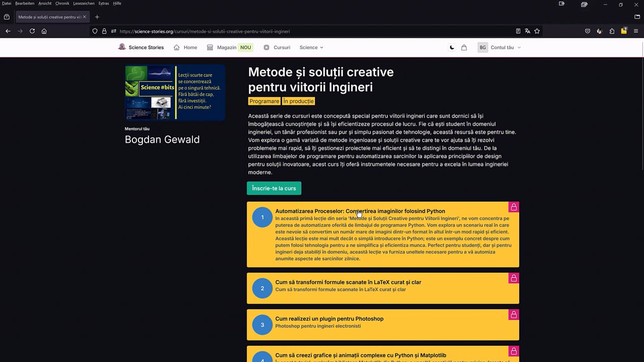Expand the Contul tău account dropdown
The width and height of the screenshot is (644, 362).
click(506, 47)
